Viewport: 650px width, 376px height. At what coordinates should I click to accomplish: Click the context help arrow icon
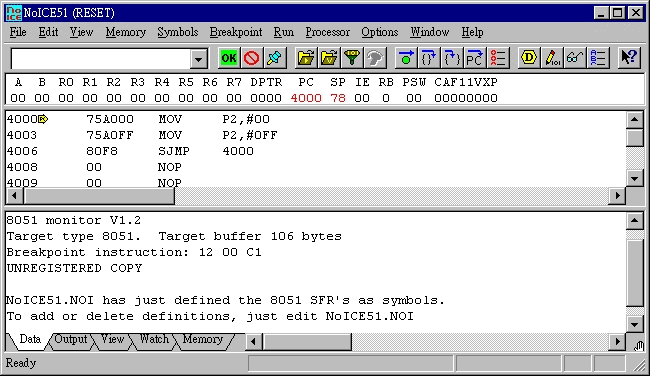coord(629,58)
